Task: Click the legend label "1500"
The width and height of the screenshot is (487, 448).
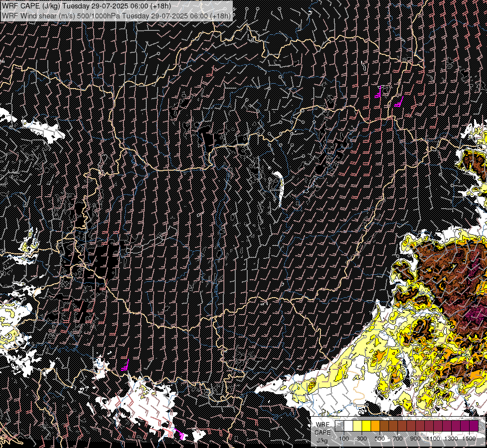Action: (x=469, y=439)
